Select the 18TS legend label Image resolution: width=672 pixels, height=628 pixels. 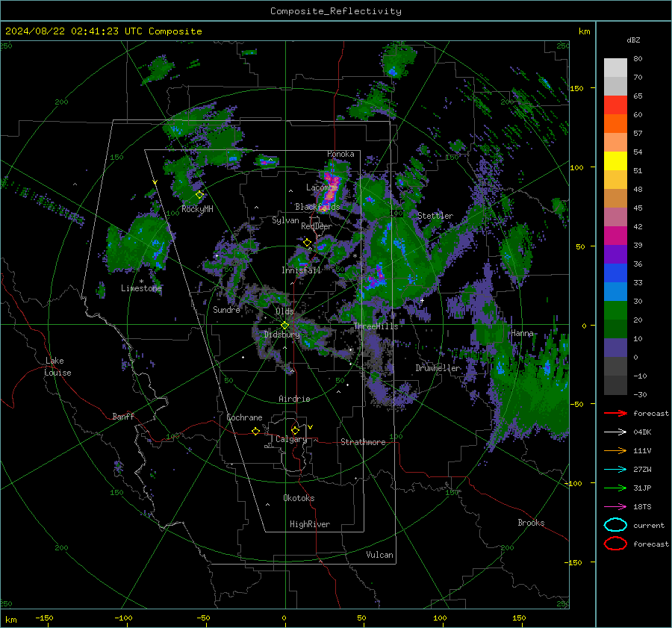(x=642, y=507)
